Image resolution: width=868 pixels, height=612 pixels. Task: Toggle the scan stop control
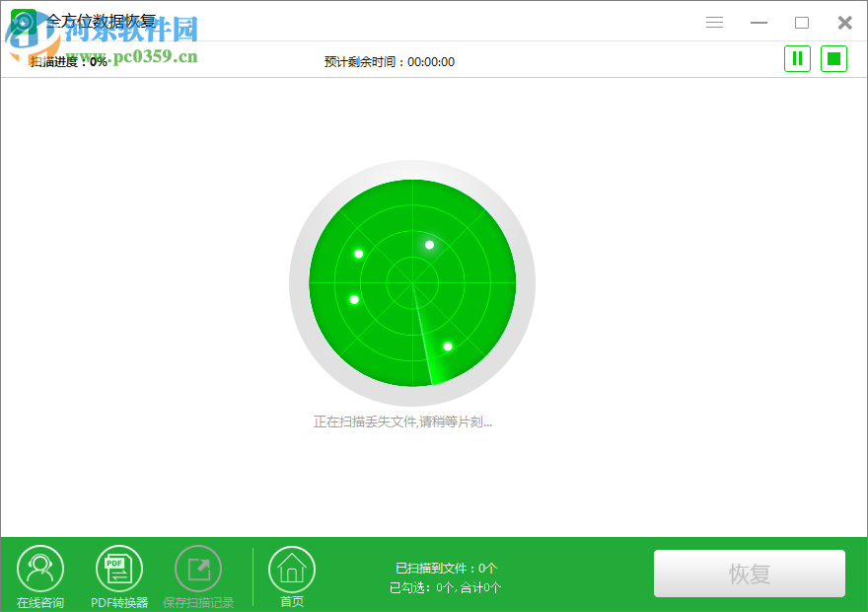click(x=833, y=58)
